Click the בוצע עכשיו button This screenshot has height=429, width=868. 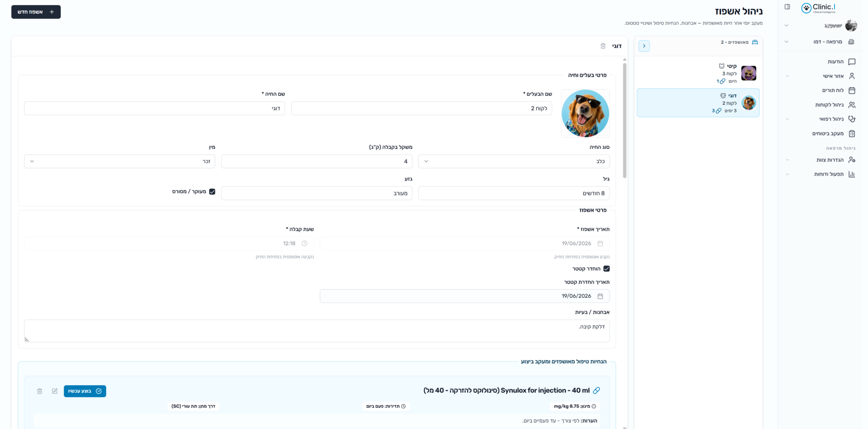click(x=85, y=391)
